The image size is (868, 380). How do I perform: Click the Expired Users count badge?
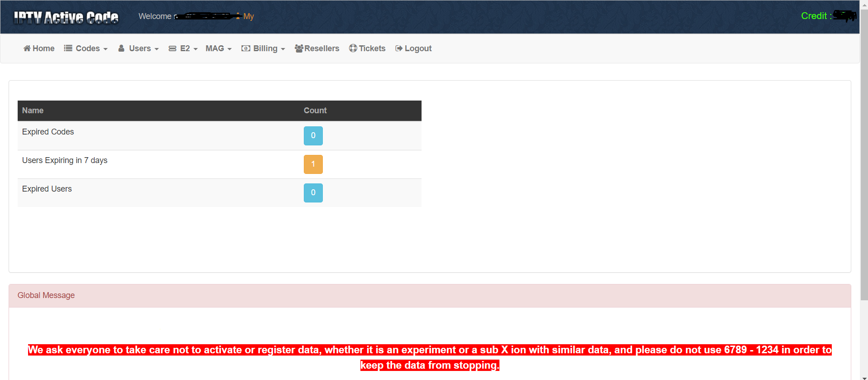[x=313, y=193]
